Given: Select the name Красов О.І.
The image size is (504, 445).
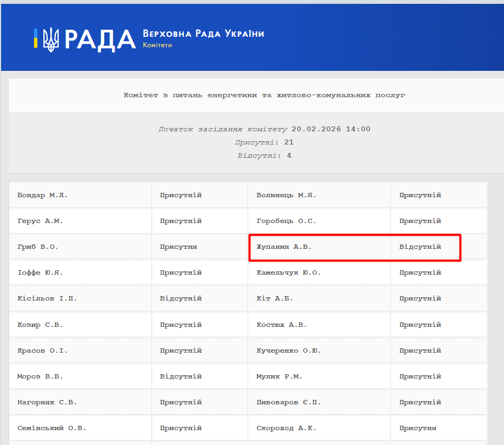Looking at the screenshot, I should pos(42,351).
